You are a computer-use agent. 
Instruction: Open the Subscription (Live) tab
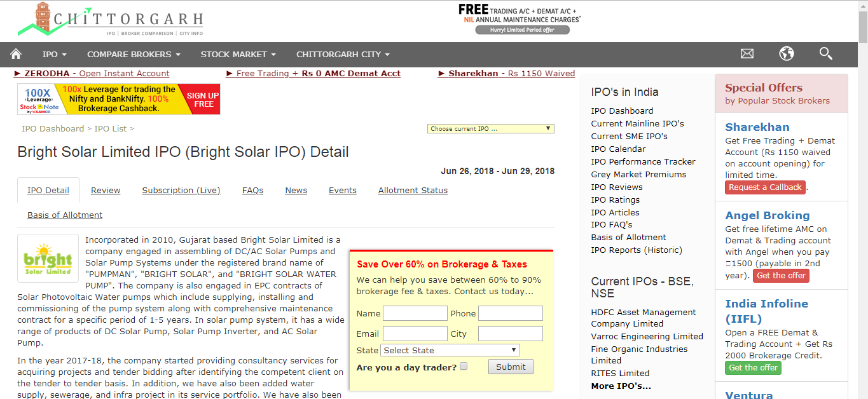click(181, 191)
